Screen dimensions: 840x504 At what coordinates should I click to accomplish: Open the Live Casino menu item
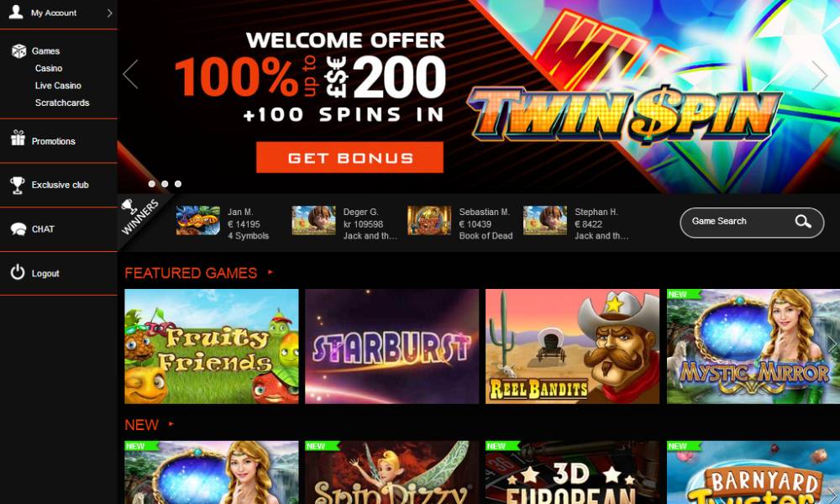[59, 85]
